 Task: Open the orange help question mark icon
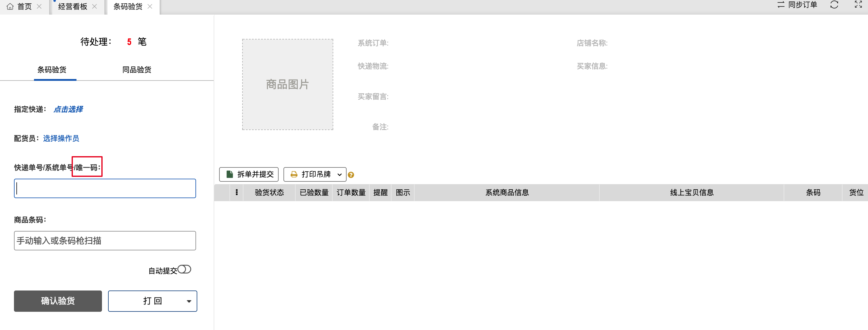pos(351,175)
